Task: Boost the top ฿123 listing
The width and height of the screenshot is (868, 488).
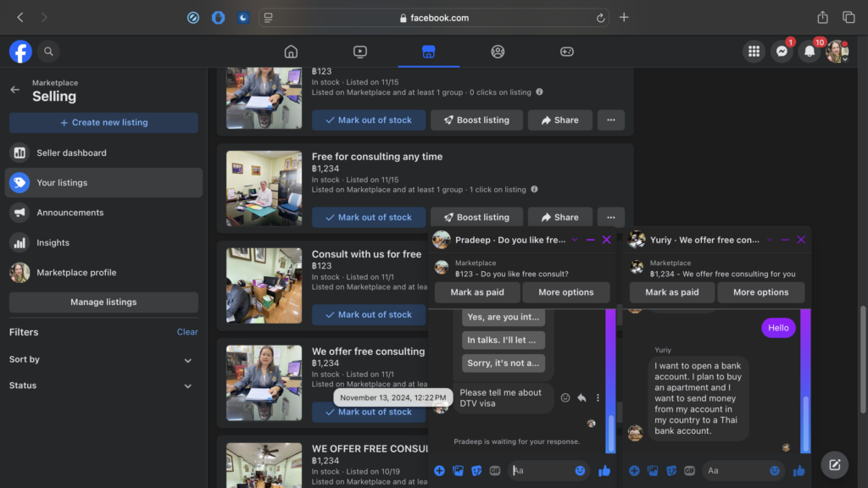Action: (476, 120)
